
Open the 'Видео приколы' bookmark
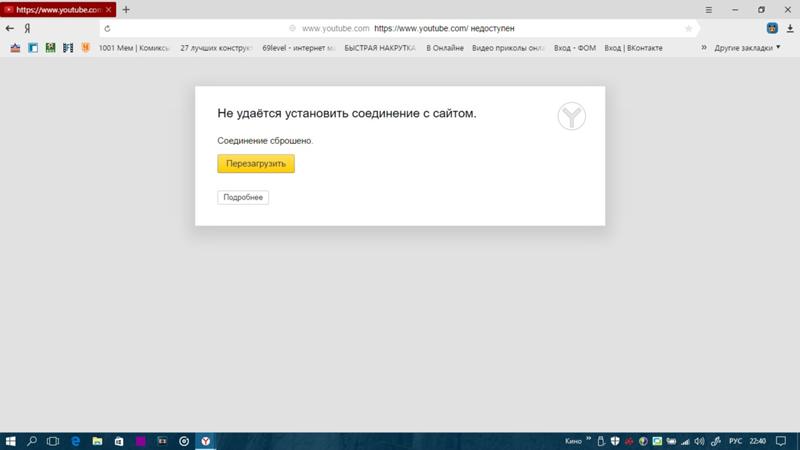pyautogui.click(x=508, y=48)
